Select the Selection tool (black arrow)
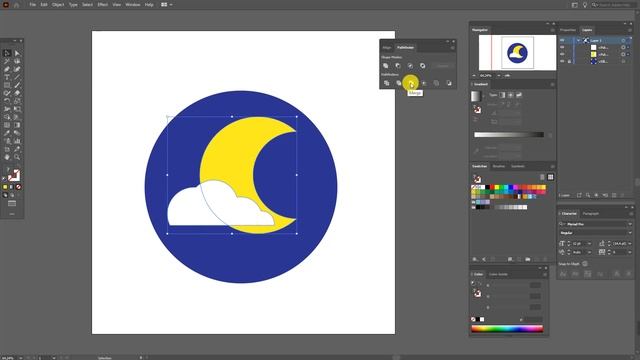The image size is (640, 360). coord(7,53)
